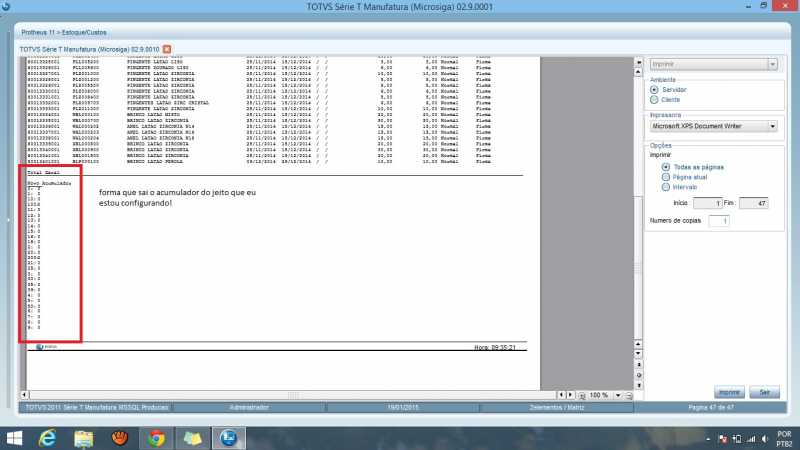Click the Fim page number field
The width and height of the screenshot is (800, 450).
753,203
